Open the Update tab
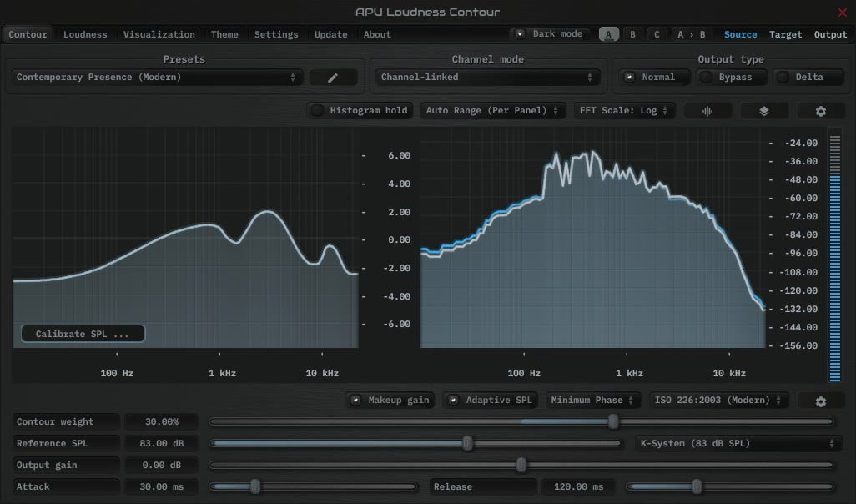This screenshot has width=856, height=504. point(331,34)
